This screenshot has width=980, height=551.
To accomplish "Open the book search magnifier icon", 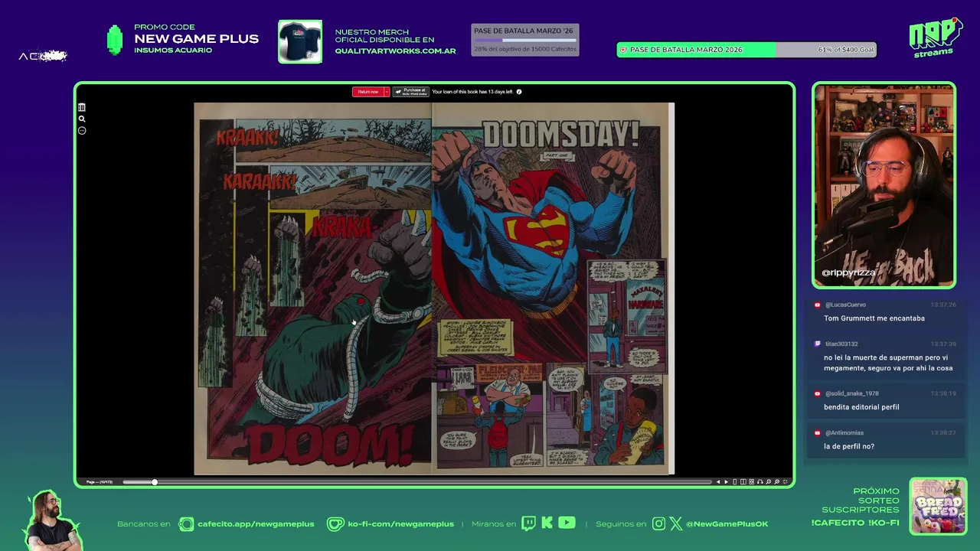I will point(82,119).
